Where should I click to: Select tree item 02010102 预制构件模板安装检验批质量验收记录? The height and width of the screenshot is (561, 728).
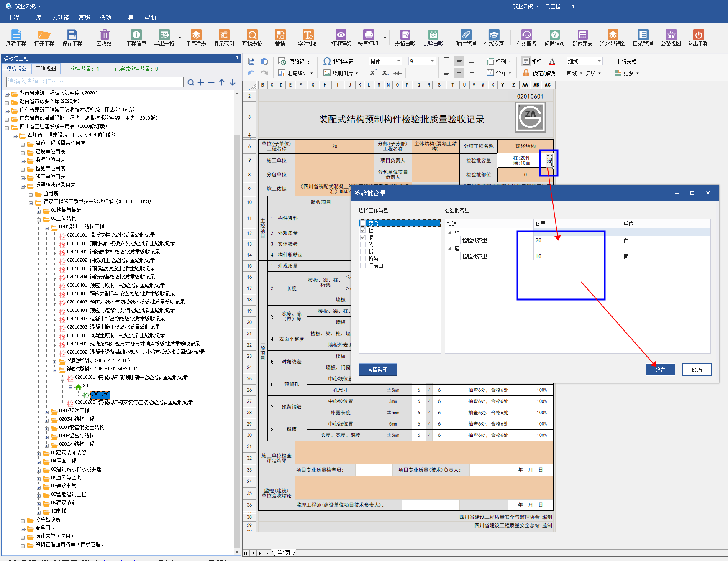point(121,243)
